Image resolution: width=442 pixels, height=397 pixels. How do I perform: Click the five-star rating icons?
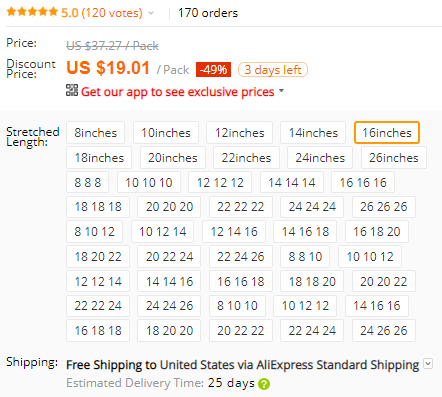[32, 12]
